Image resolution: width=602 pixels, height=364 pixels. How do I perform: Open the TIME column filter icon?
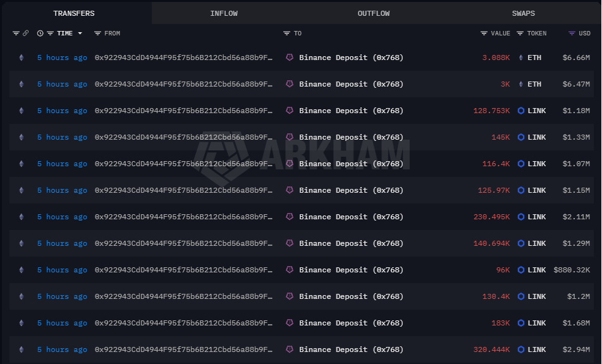[x=50, y=33]
